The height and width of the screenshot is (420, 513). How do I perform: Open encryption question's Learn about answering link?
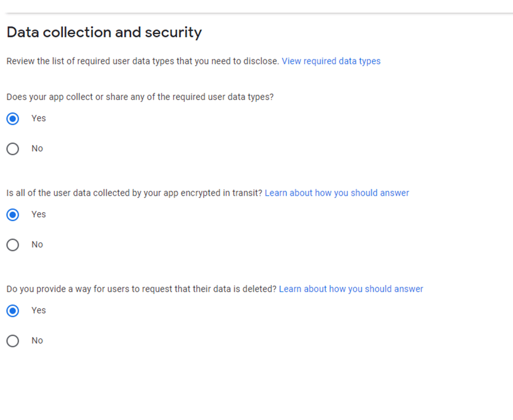click(336, 192)
